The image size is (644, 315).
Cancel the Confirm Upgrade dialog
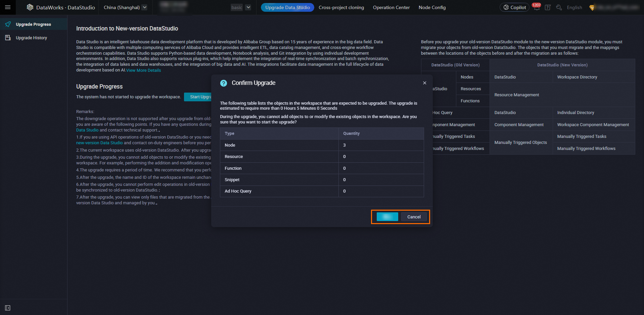pos(414,217)
